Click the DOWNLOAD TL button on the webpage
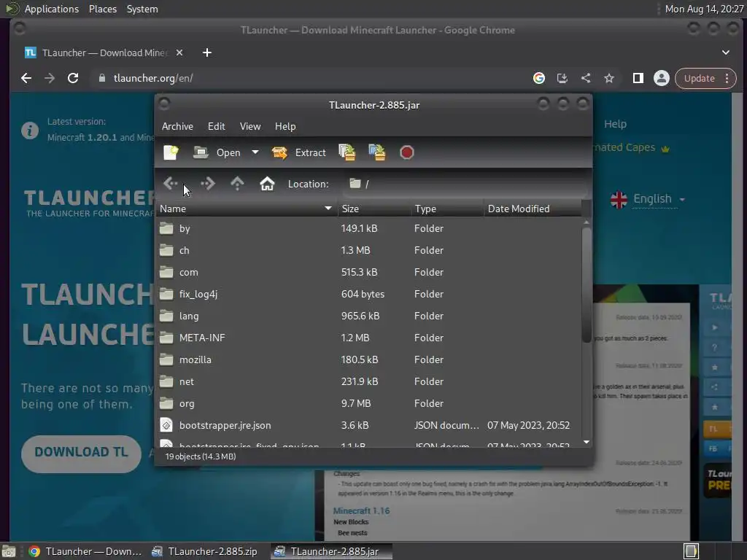This screenshot has height=560, width=747. tap(81, 453)
